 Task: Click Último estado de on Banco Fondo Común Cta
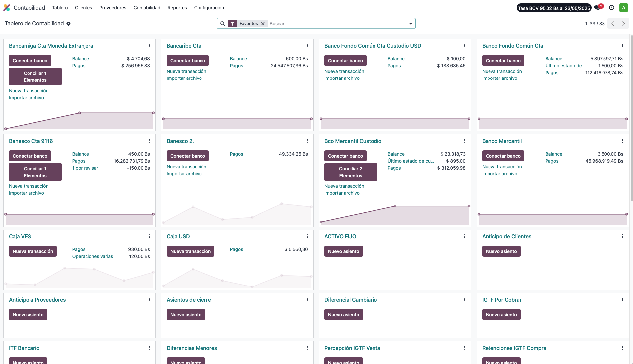(x=566, y=66)
